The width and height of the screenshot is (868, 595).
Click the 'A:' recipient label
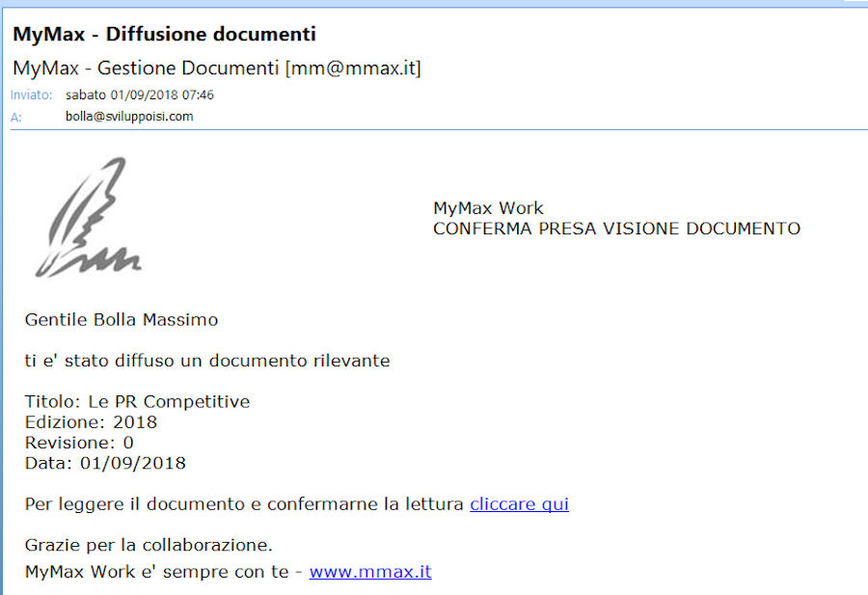(x=16, y=118)
